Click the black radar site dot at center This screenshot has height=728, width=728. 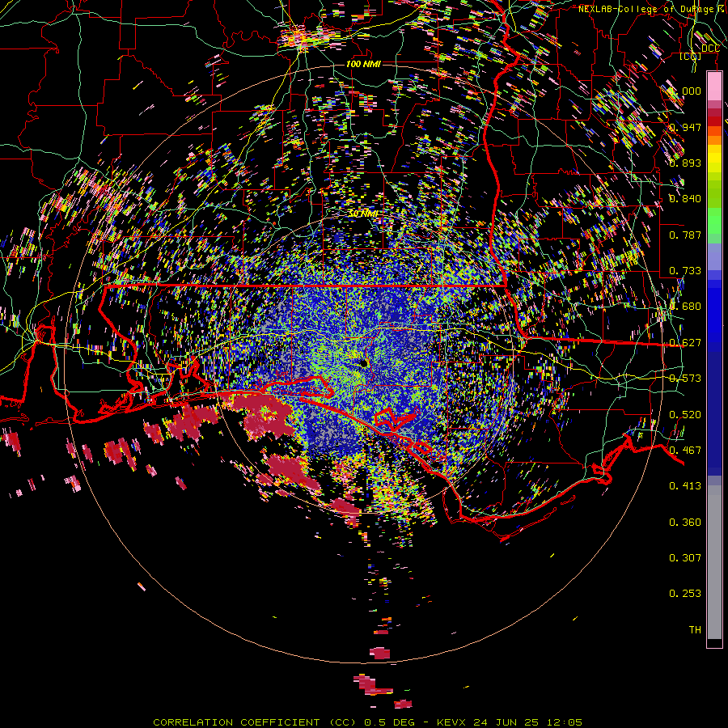pos(364,363)
